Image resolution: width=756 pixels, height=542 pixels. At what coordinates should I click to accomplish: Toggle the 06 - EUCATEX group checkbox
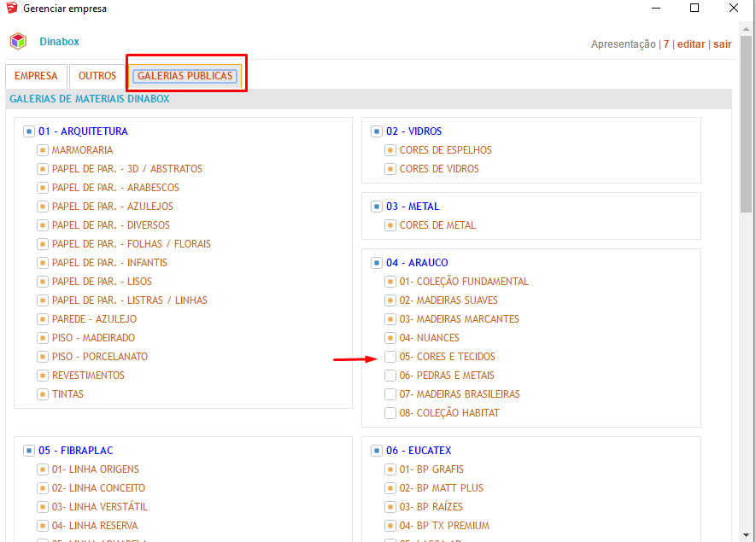click(x=377, y=451)
